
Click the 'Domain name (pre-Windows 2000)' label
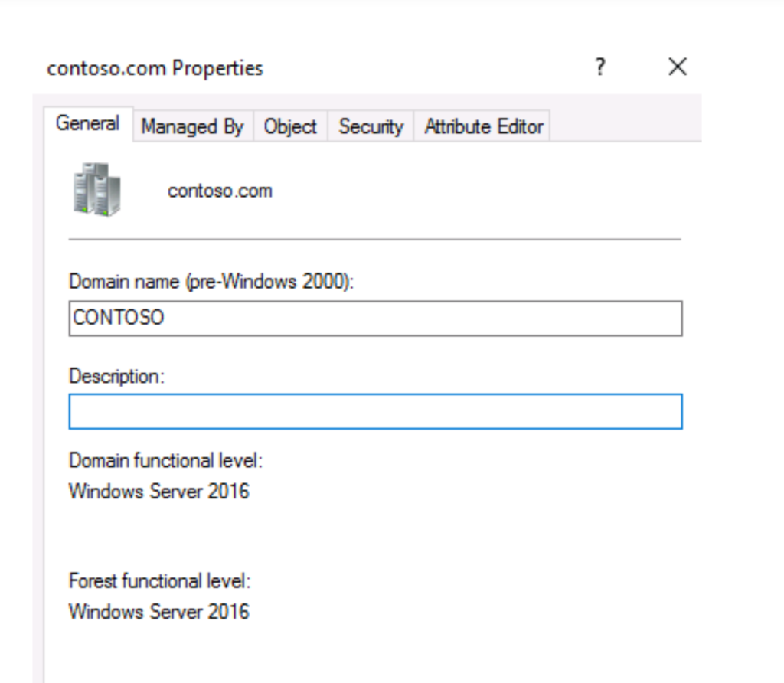pos(212,282)
